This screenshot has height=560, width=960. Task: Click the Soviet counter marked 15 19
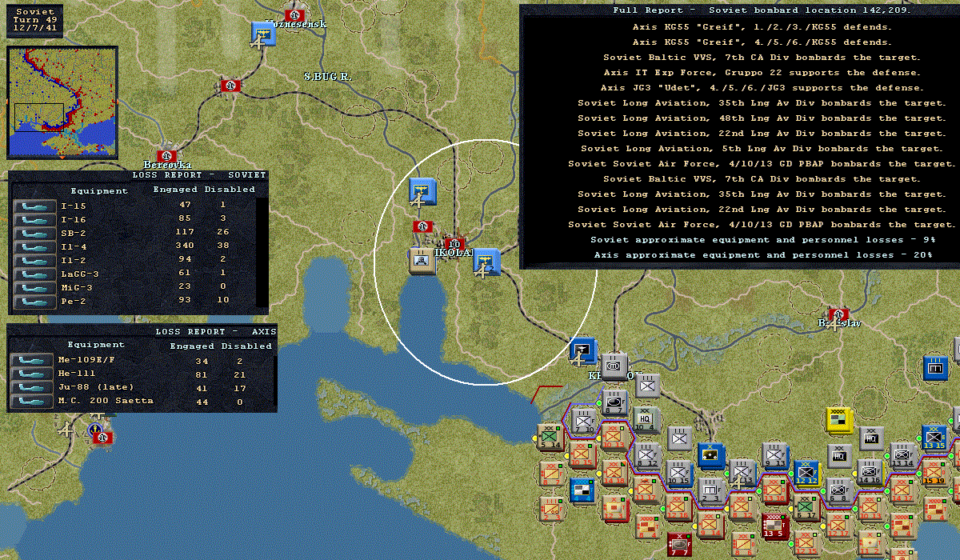click(934, 474)
